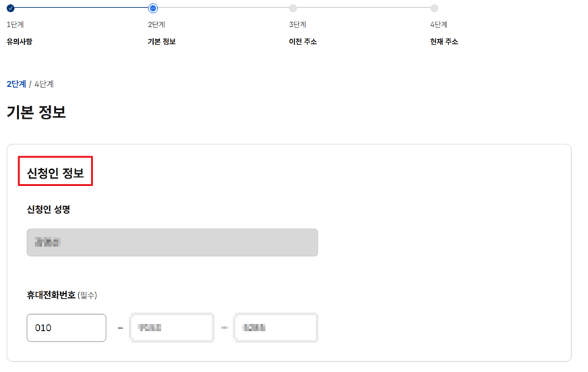The image size is (588, 372).
Task: Click the completed step 1 checkmark circle
Action: pos(11,8)
